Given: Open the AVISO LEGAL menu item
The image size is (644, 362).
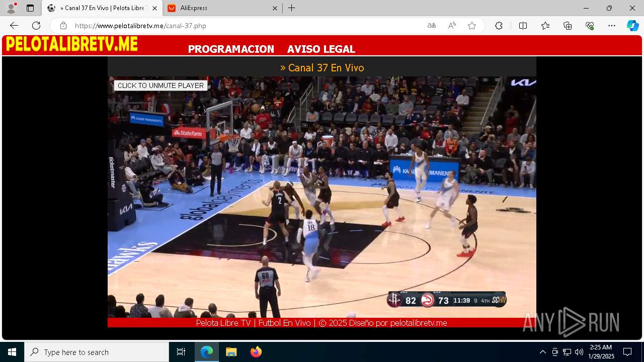Looking at the screenshot, I should click(321, 49).
